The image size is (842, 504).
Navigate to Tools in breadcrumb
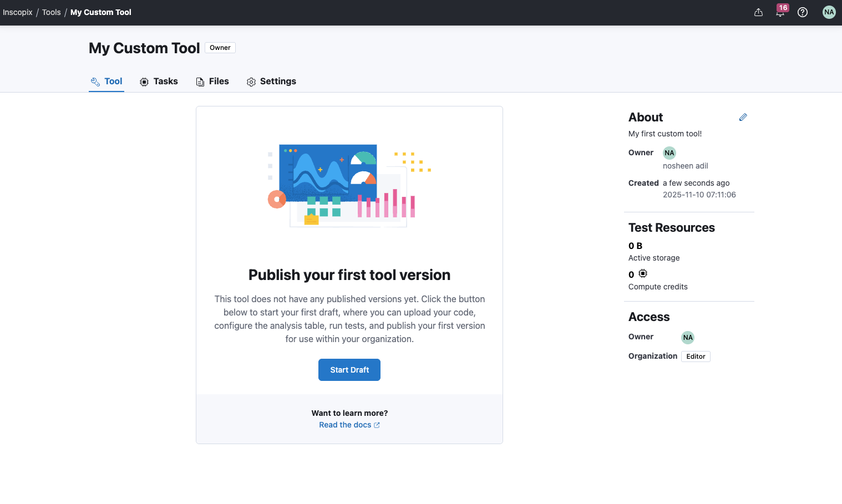pyautogui.click(x=52, y=12)
